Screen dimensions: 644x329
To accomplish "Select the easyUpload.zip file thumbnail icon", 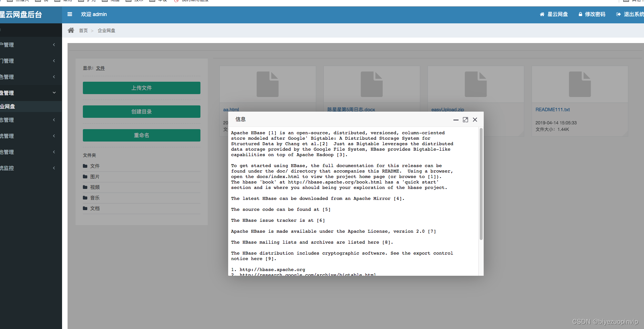I will (x=476, y=84).
